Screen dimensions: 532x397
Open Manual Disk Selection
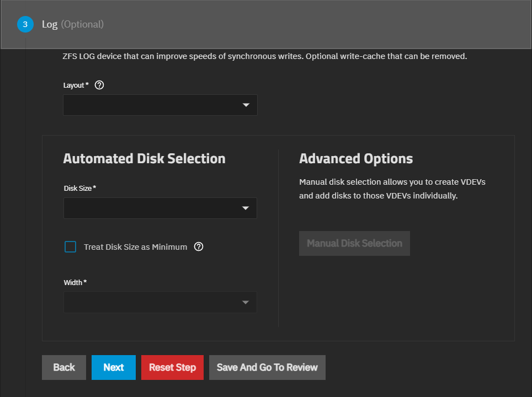coord(354,243)
